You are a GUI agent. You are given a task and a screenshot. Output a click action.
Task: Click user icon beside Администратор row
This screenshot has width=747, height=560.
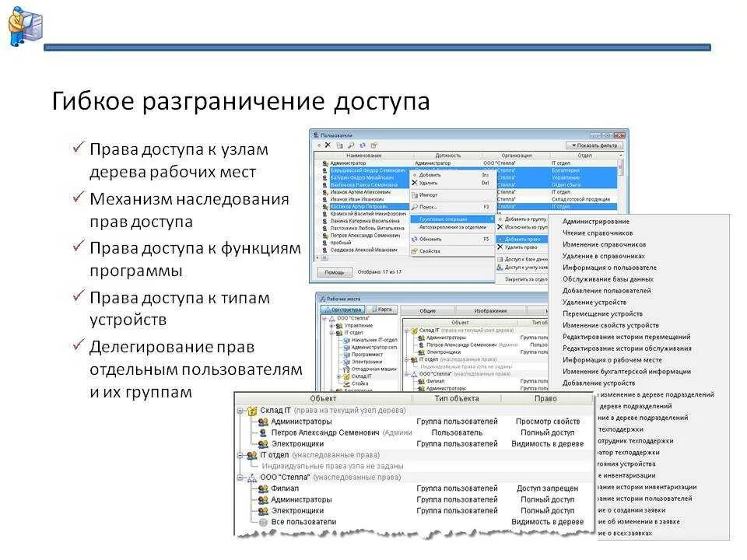click(325, 163)
